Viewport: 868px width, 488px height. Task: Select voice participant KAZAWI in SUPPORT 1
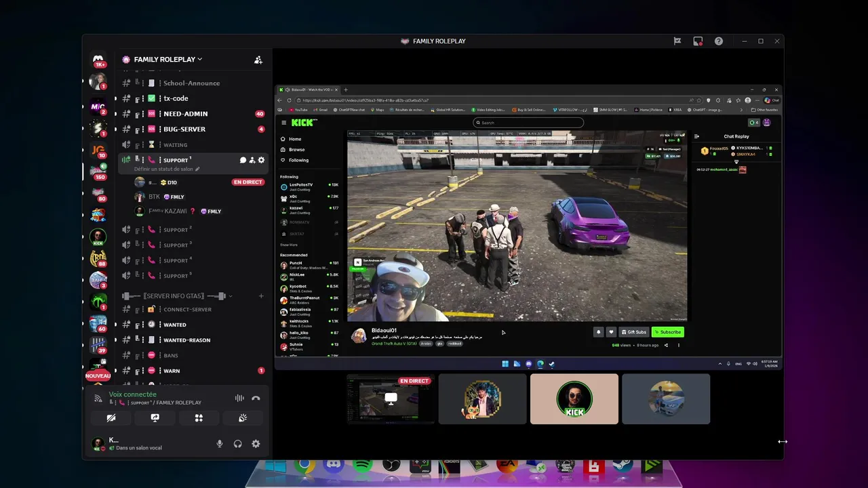tap(199, 211)
